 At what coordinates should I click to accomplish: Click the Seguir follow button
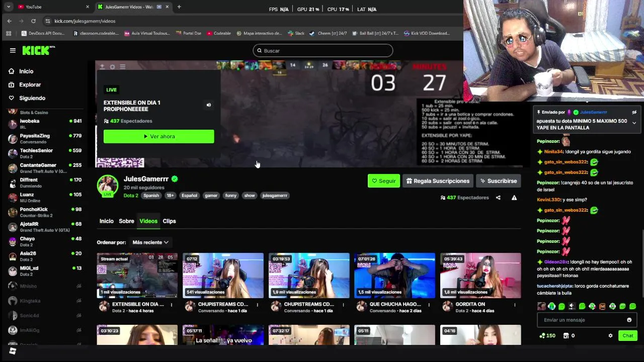tap(384, 181)
